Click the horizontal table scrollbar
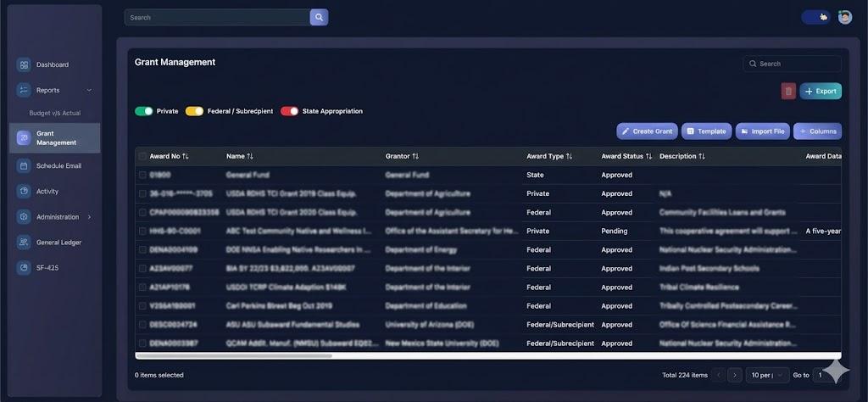This screenshot has width=868, height=402. click(x=234, y=356)
